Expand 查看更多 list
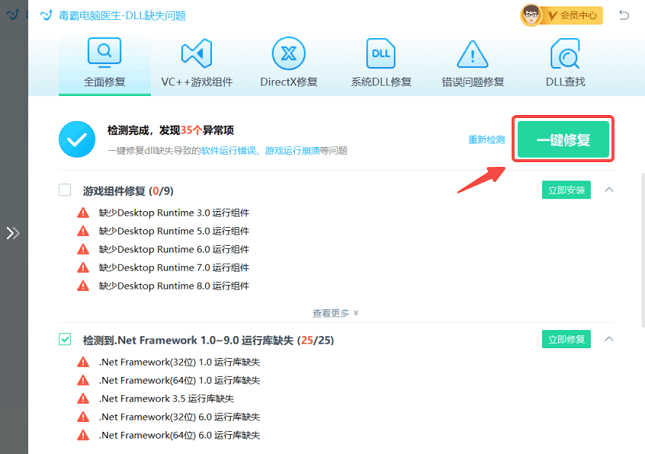This screenshot has width=645, height=454. pos(335,313)
